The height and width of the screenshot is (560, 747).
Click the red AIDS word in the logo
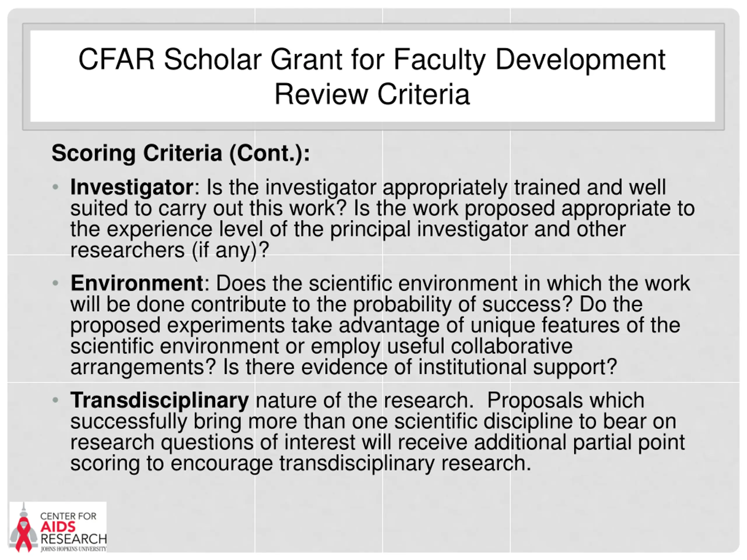pos(58,527)
